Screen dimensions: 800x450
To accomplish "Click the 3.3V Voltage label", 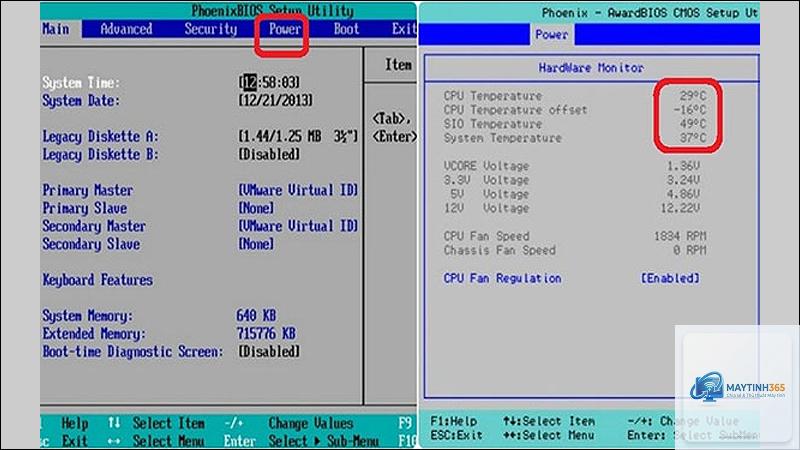I will pos(486,180).
